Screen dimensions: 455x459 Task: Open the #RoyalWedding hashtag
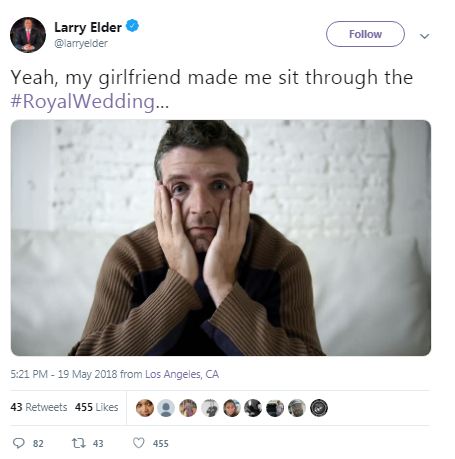click(x=83, y=101)
